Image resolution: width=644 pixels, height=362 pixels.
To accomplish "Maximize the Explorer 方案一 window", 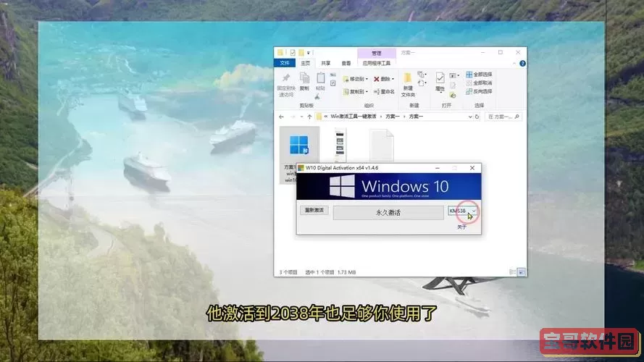I will point(501,53).
